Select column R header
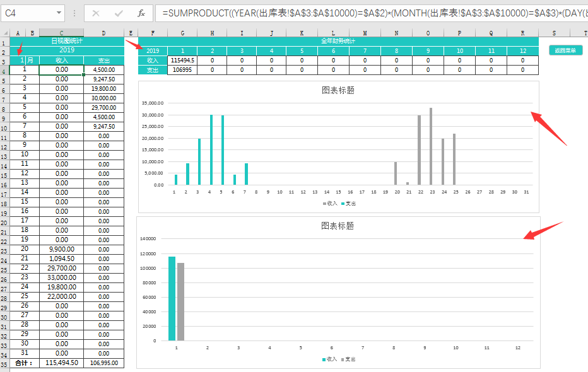The height and width of the screenshot is (372, 588). click(x=523, y=33)
